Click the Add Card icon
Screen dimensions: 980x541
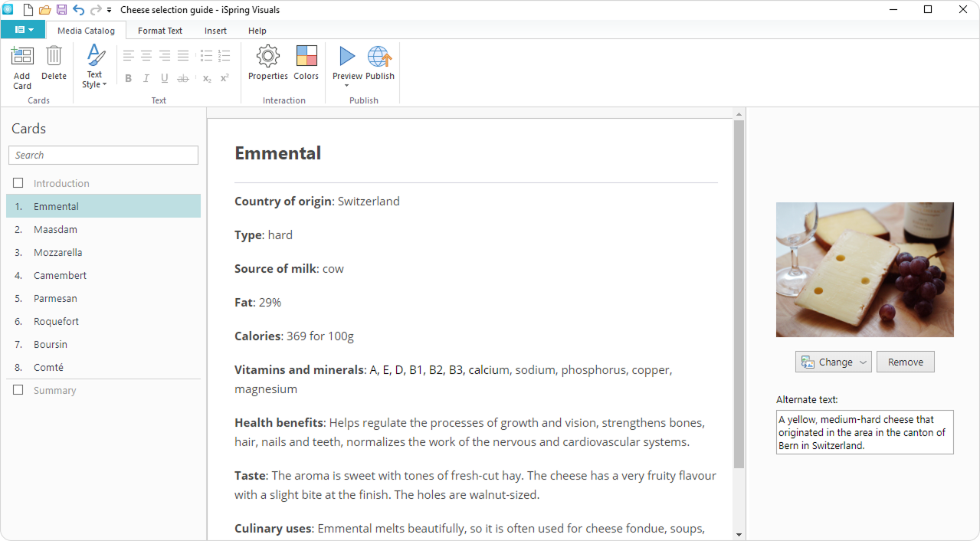pyautogui.click(x=22, y=57)
